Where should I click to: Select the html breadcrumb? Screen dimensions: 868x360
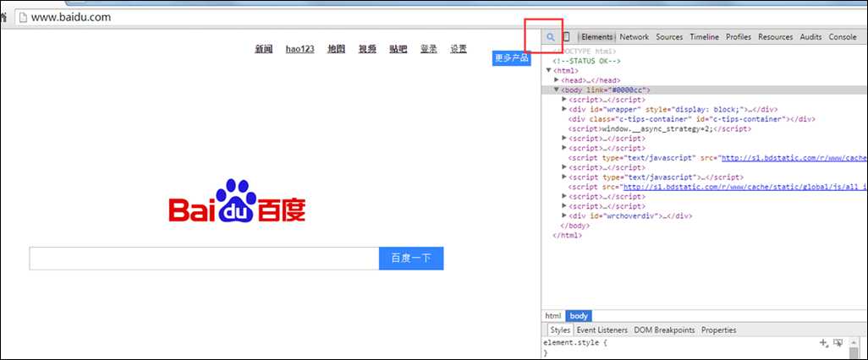pos(553,316)
